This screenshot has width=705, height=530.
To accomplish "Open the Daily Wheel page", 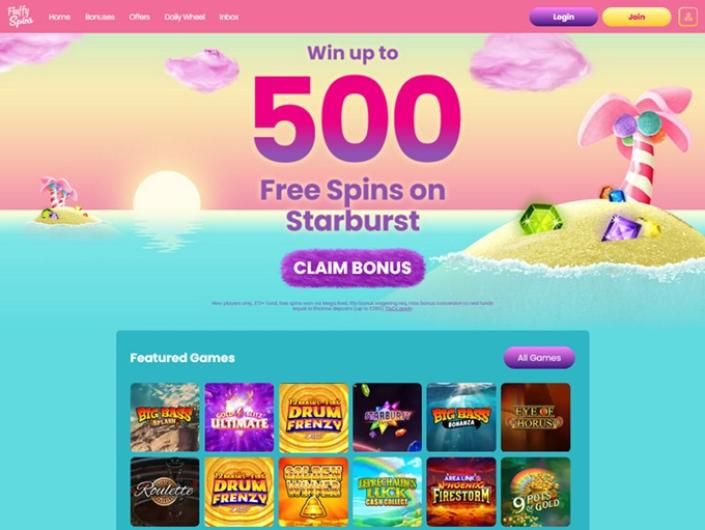I will [x=184, y=17].
